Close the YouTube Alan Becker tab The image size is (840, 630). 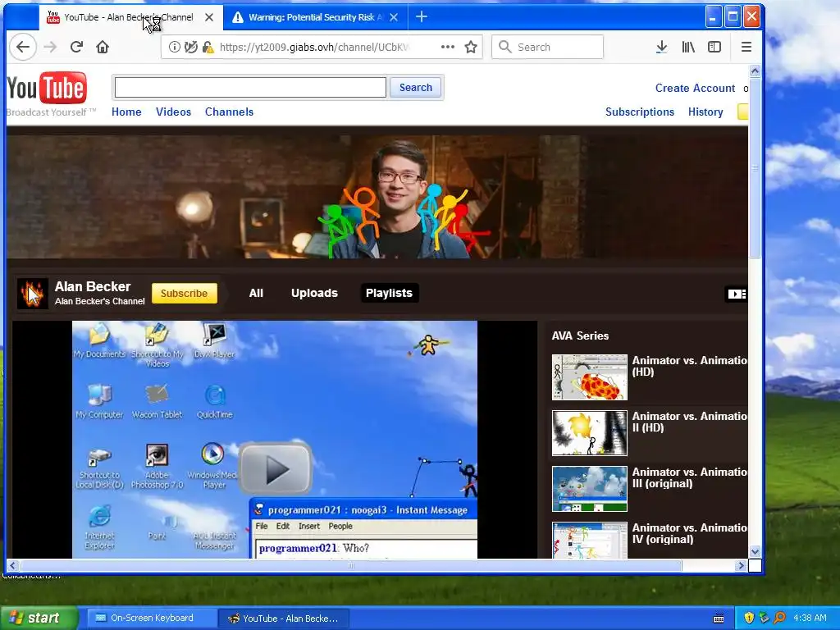[x=209, y=17]
